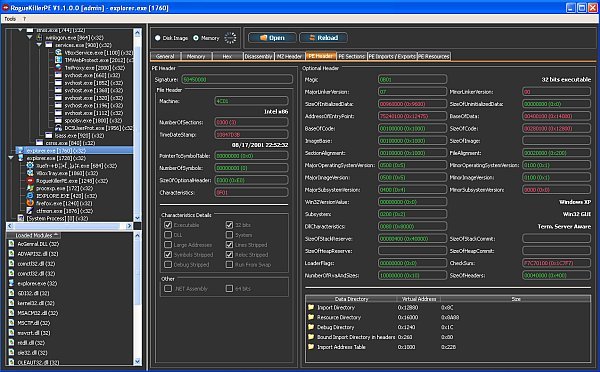Image resolution: width=600 pixels, height=372 pixels.
Task: Click the IEXPLORE.EXE process icon
Action: (30, 196)
